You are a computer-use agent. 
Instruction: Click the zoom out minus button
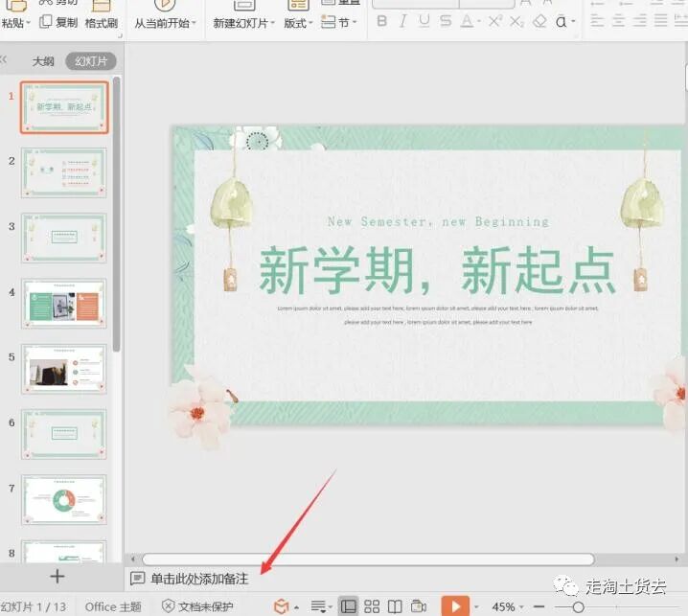pyautogui.click(x=539, y=606)
